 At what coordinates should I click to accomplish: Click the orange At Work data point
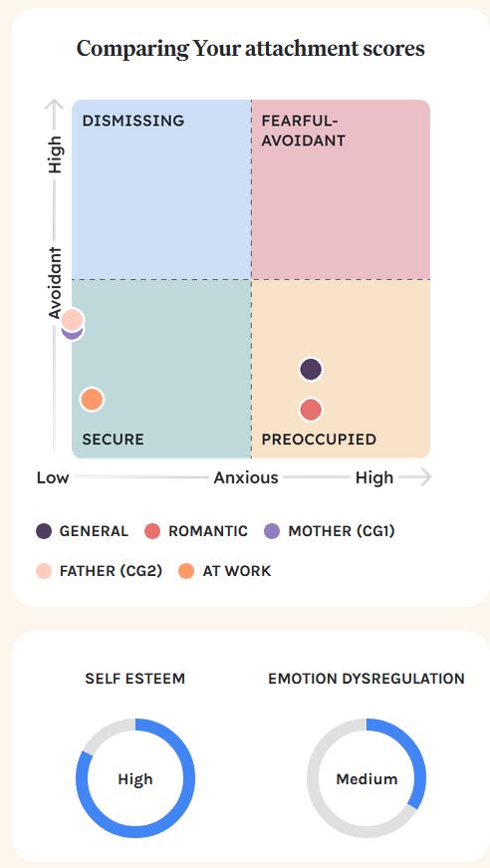tap(92, 400)
